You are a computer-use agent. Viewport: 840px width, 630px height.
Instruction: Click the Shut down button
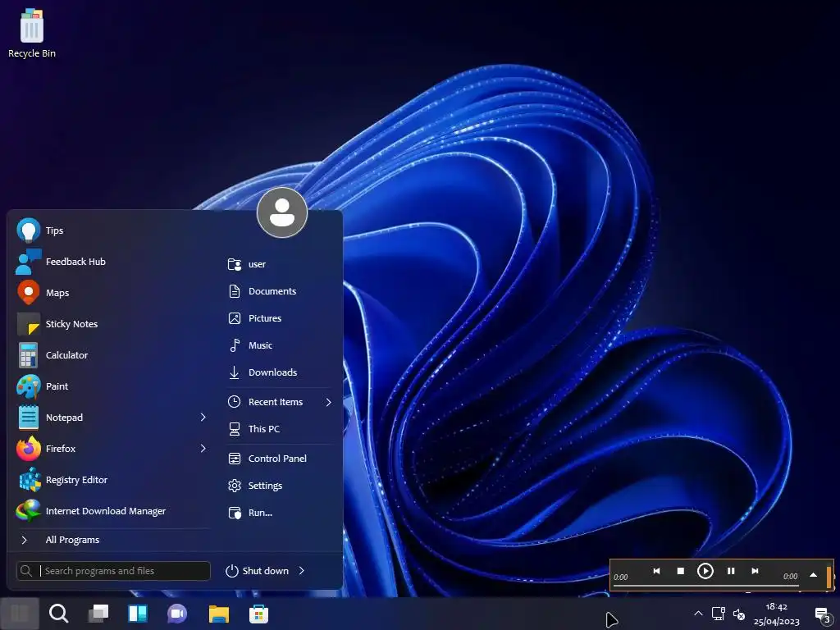point(258,571)
